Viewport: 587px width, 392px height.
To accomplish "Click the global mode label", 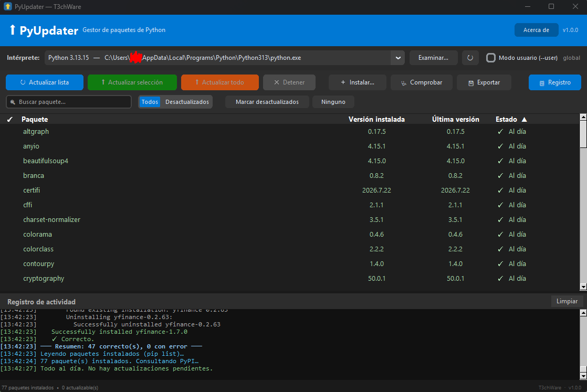I will point(571,58).
